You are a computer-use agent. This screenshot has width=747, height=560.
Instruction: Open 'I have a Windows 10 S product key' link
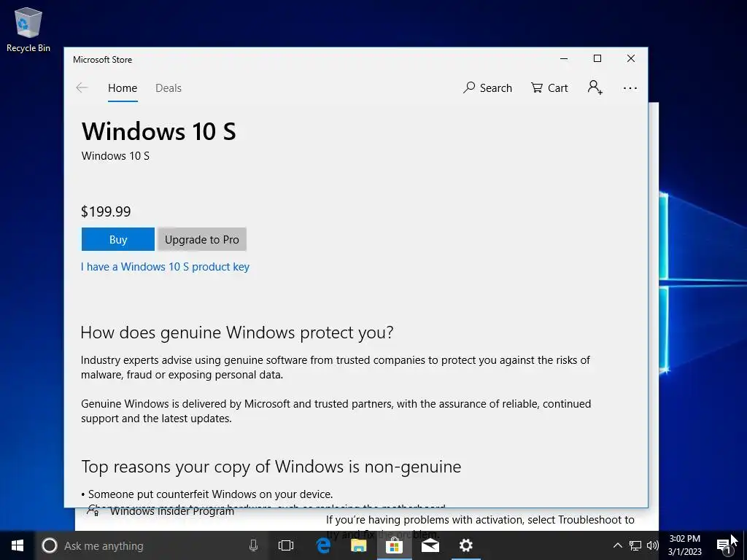pos(165,267)
